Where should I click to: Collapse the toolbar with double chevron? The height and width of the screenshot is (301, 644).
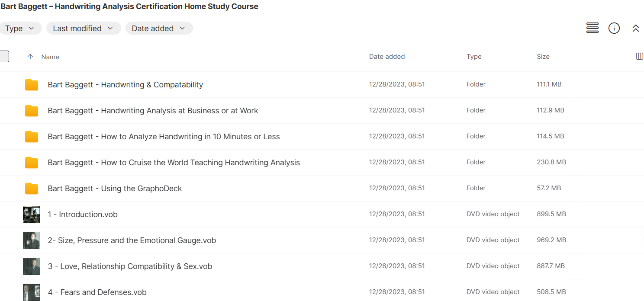(636, 28)
